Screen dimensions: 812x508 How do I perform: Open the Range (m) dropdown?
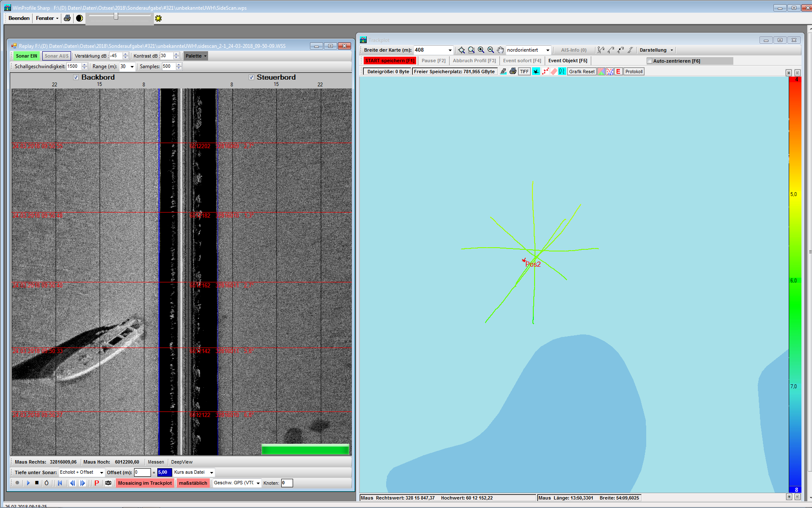(132, 66)
